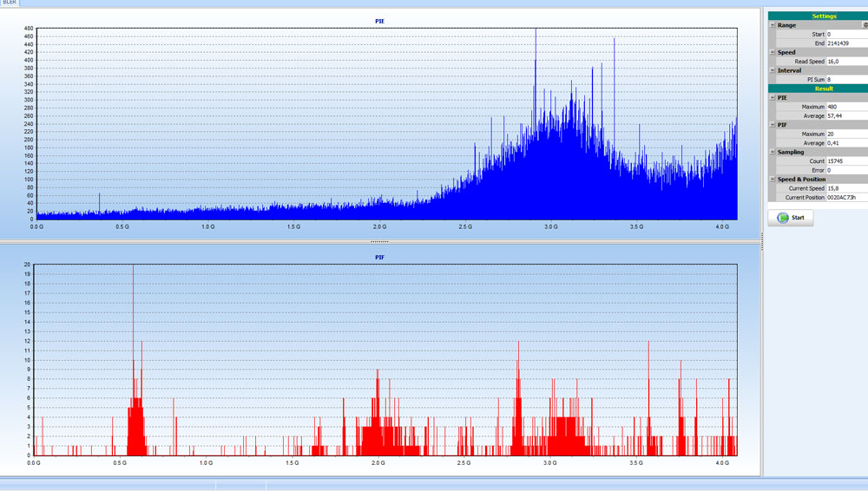Click the vertical splitter beside the settings panel
868x491 pixels.
[x=762, y=242]
